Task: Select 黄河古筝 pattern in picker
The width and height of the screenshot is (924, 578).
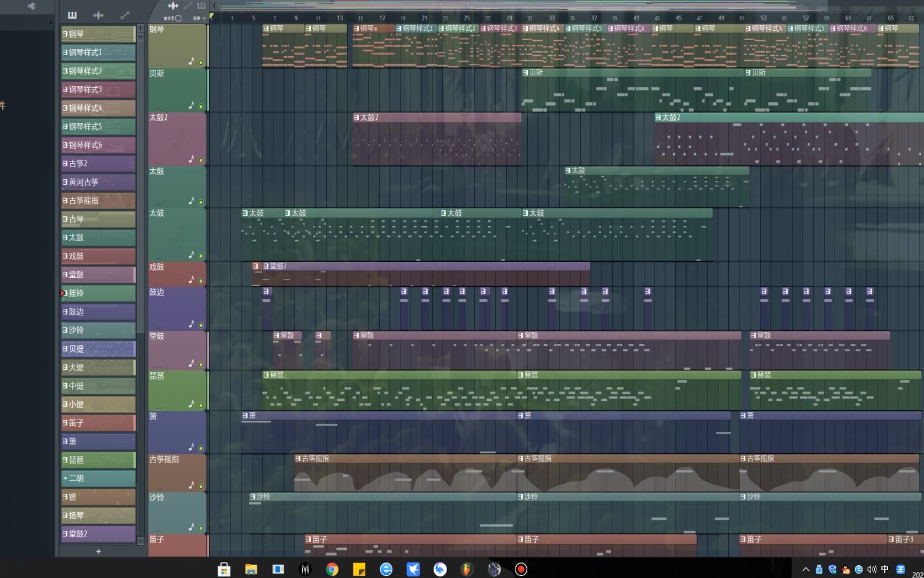Action: (98, 182)
